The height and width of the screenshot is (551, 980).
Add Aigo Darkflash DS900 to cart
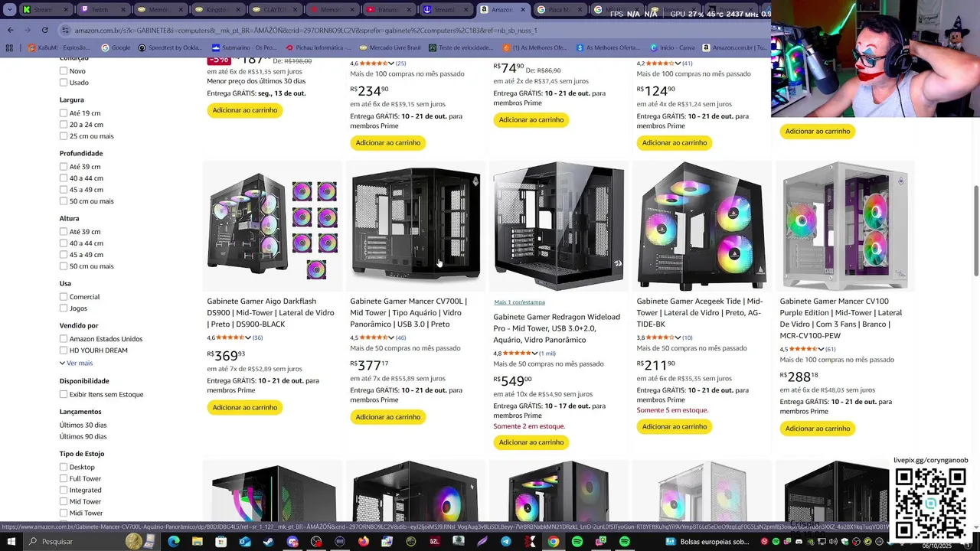(x=245, y=407)
